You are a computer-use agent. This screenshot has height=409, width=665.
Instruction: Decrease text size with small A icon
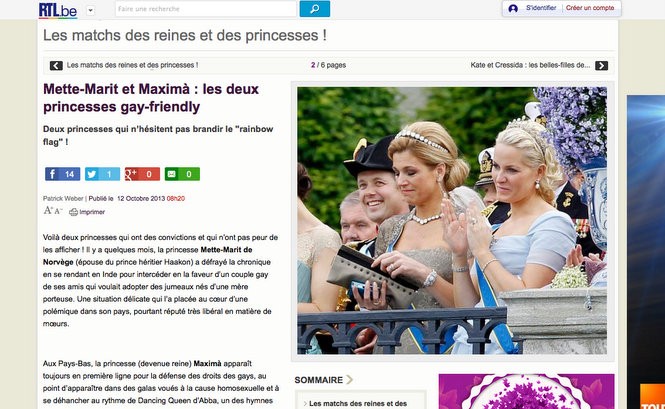pyautogui.click(x=58, y=211)
